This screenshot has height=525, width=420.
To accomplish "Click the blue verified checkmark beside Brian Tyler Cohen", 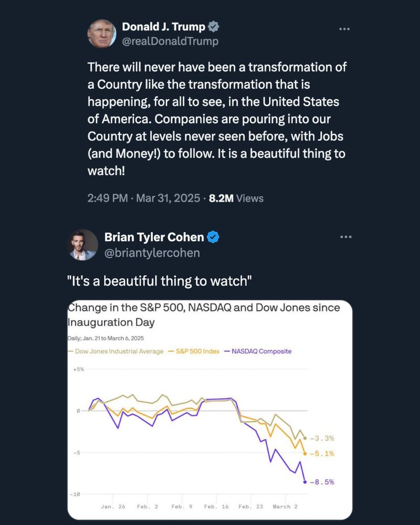I will pos(213,237).
